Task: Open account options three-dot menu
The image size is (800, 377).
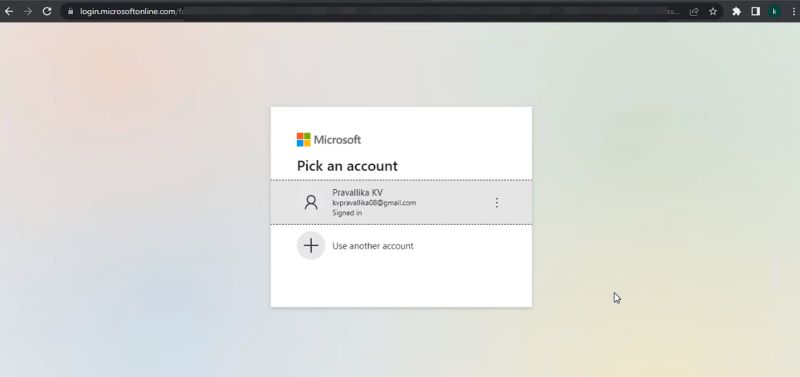Action: pos(496,203)
